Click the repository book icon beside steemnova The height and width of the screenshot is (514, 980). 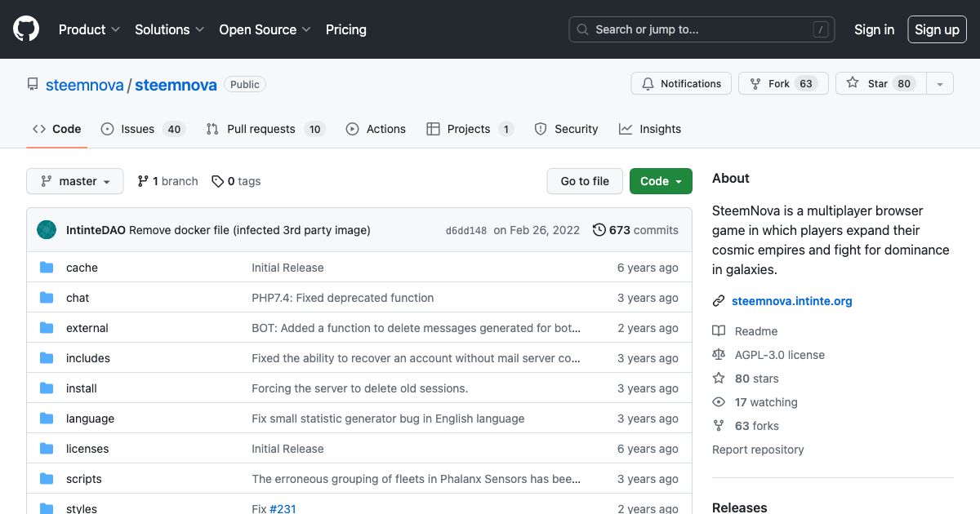click(x=33, y=84)
